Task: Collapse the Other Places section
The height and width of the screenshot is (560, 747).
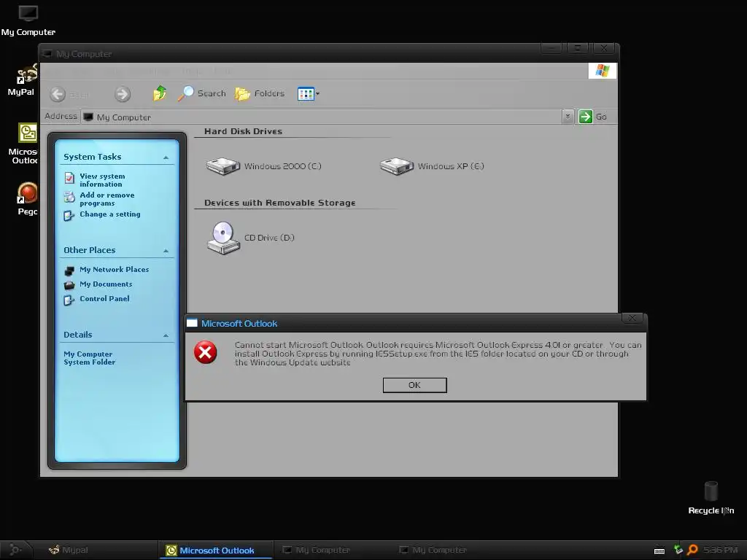Action: (166, 251)
